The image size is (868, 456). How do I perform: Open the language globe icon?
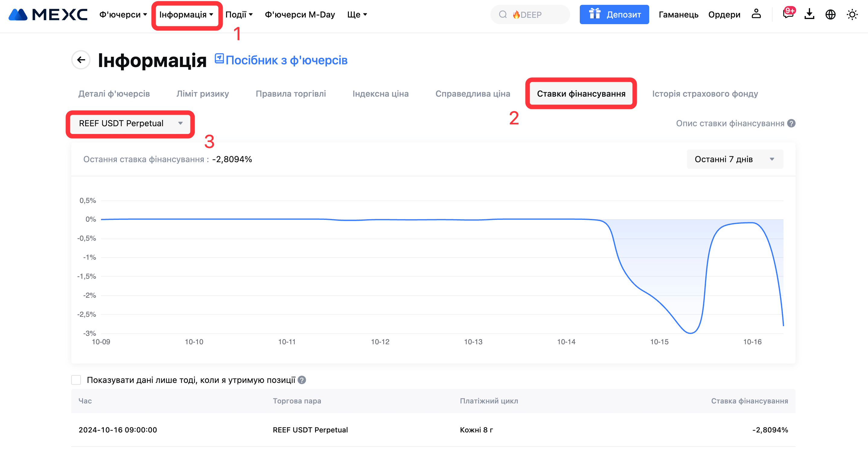coord(830,14)
